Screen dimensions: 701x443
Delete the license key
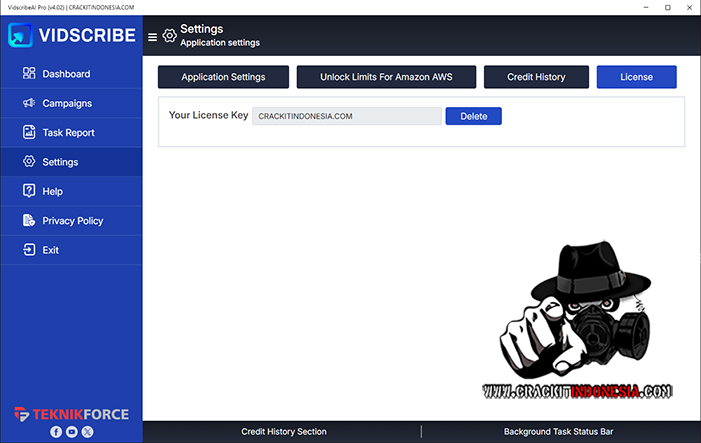click(x=473, y=116)
